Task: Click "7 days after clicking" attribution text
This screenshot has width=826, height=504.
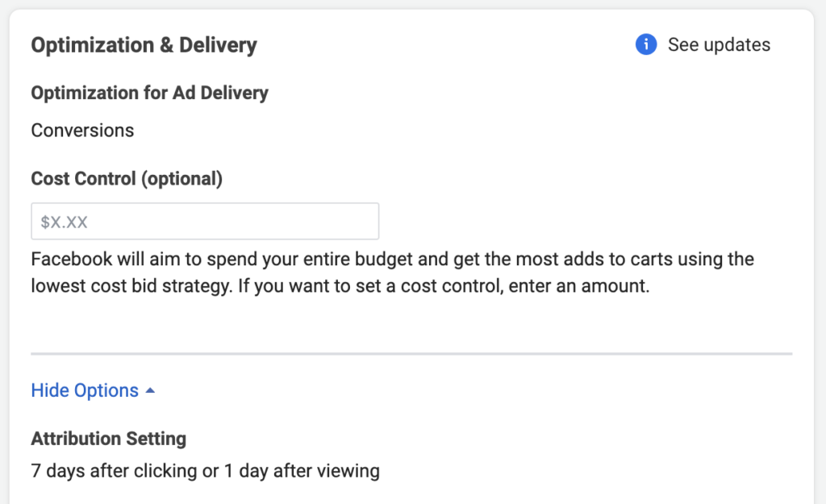Action: 115,471
